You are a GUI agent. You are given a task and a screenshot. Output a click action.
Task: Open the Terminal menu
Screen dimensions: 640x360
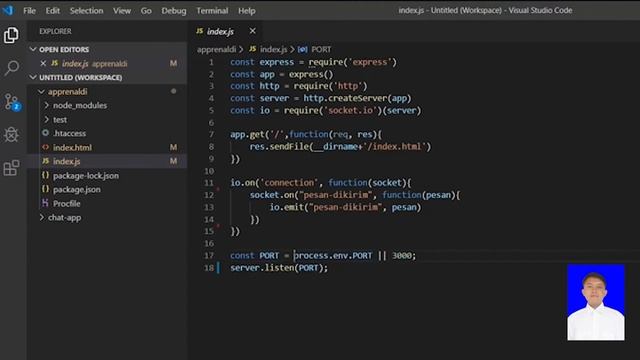[x=212, y=11]
